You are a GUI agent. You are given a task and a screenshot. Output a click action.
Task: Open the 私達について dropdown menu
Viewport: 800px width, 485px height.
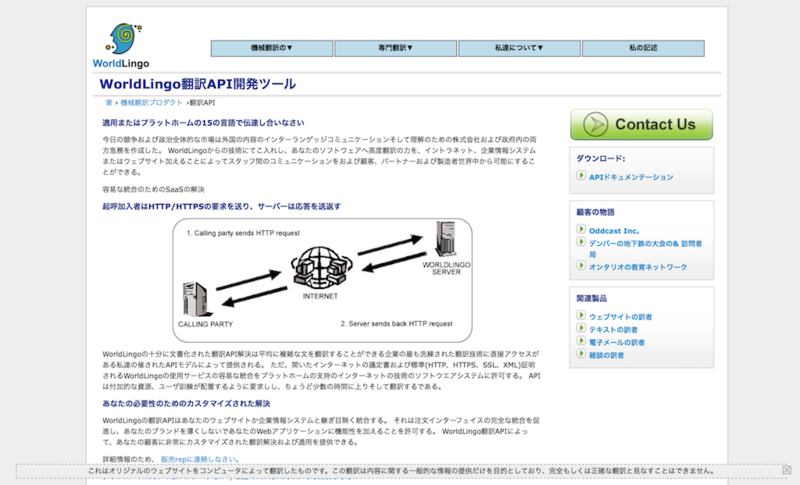(519, 48)
